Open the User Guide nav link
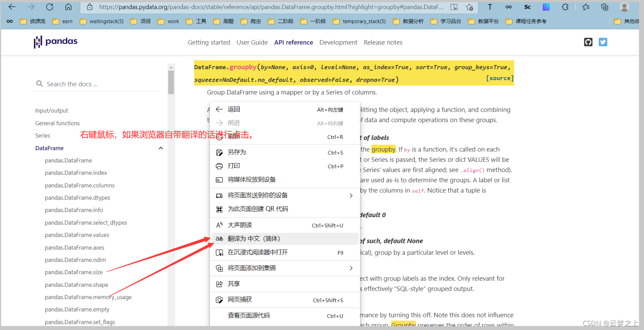644x330 pixels. click(x=252, y=42)
